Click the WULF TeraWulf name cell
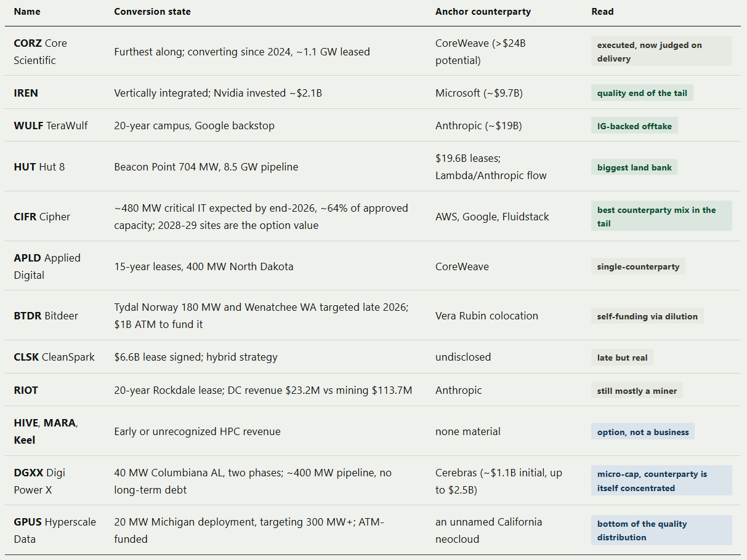Viewport: 747px width, 560px height. [x=50, y=126]
